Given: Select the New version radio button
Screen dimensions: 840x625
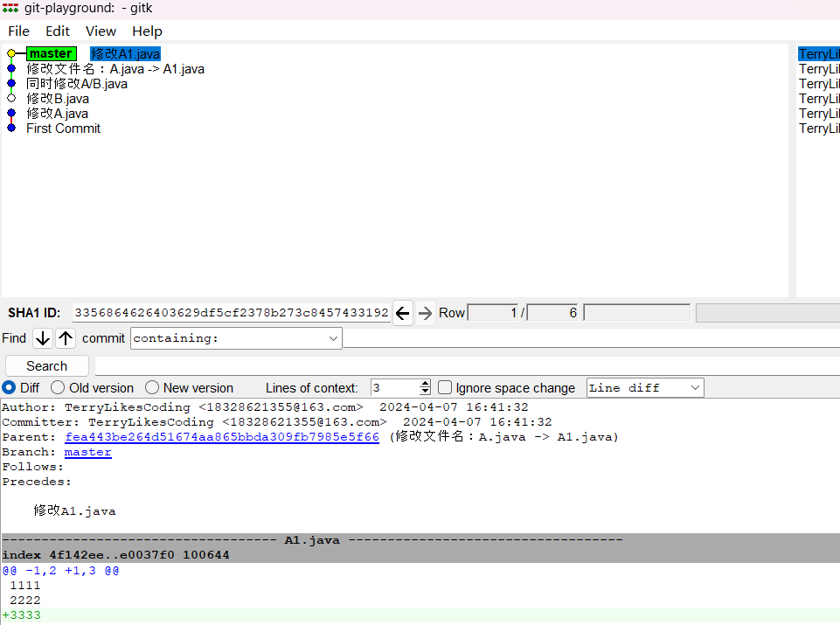Looking at the screenshot, I should tap(152, 388).
